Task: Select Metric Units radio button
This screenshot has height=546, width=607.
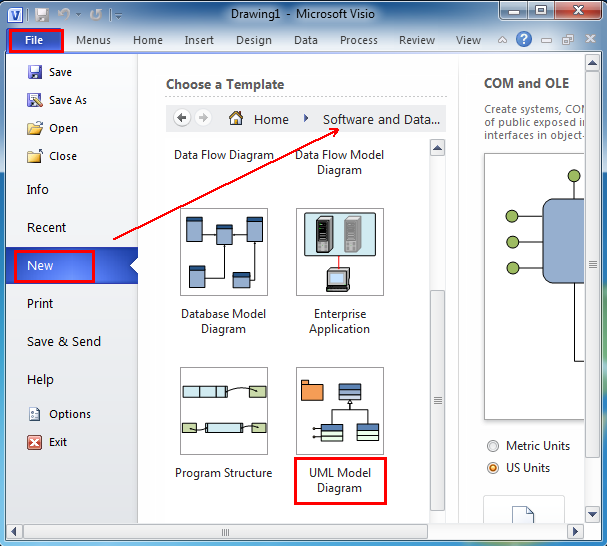Action: pyautogui.click(x=493, y=446)
